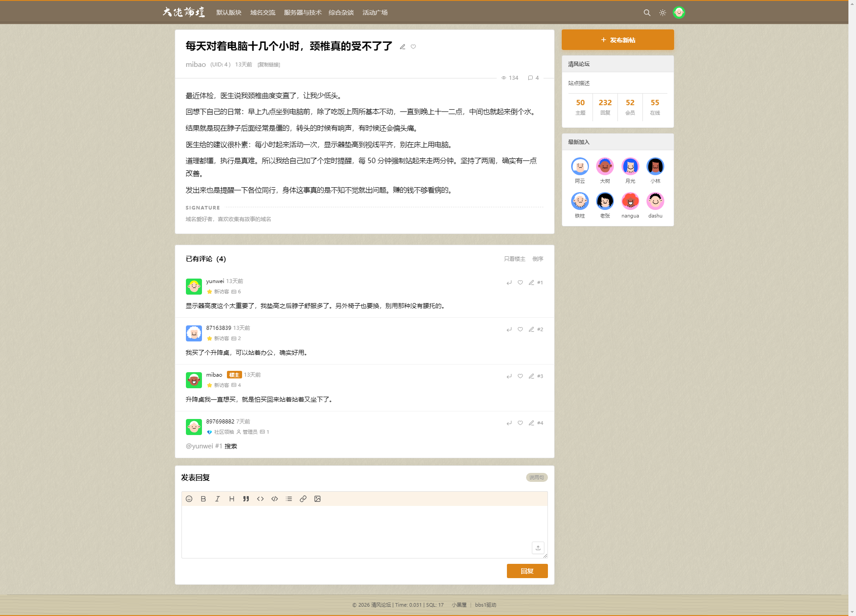856x616 pixels.
Task: Open 默认版块 nav menu
Action: pos(229,12)
